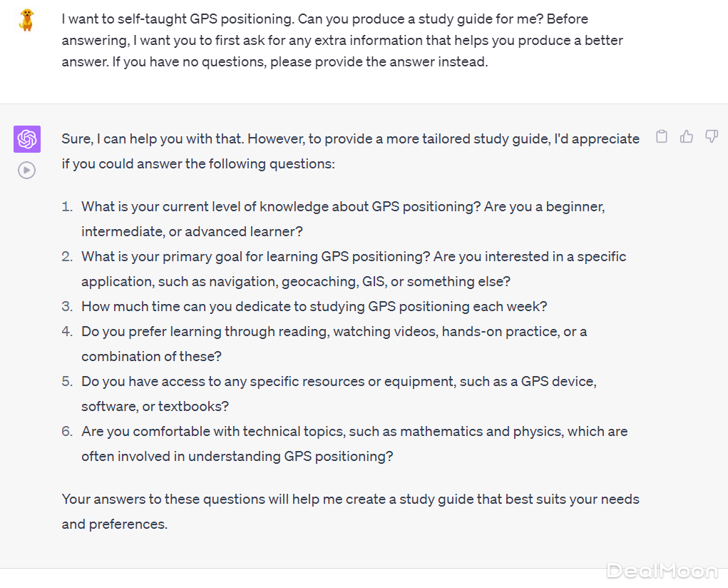The image size is (728, 588).
Task: Mark the response with thumbs down
Action: coord(711,136)
